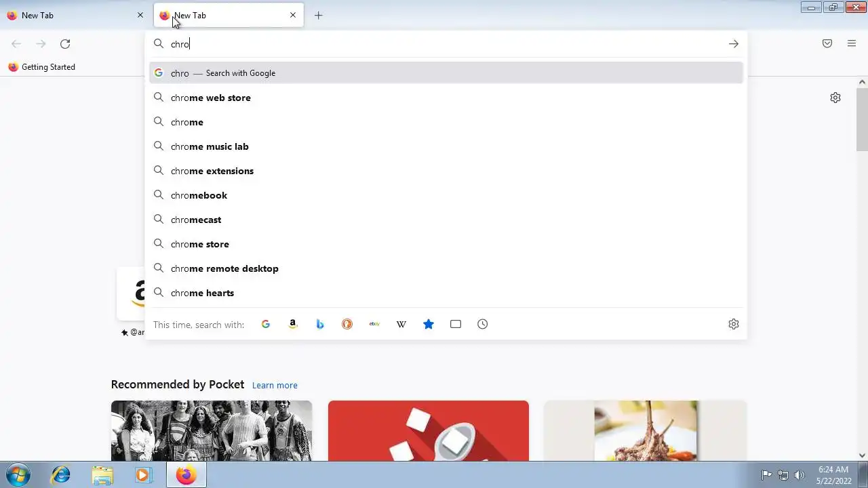Pick the "chrome remote desktop" suggestion
The image size is (868, 488).
pyautogui.click(x=446, y=268)
